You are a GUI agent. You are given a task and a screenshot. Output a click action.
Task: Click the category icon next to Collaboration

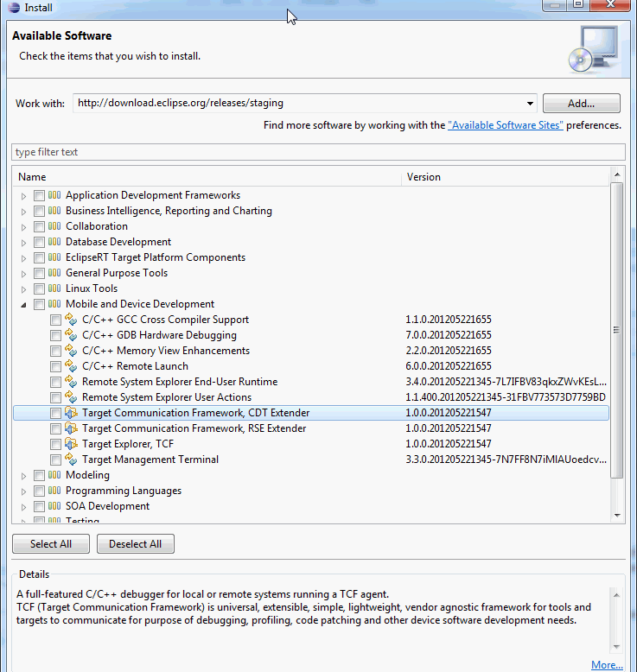tap(54, 226)
